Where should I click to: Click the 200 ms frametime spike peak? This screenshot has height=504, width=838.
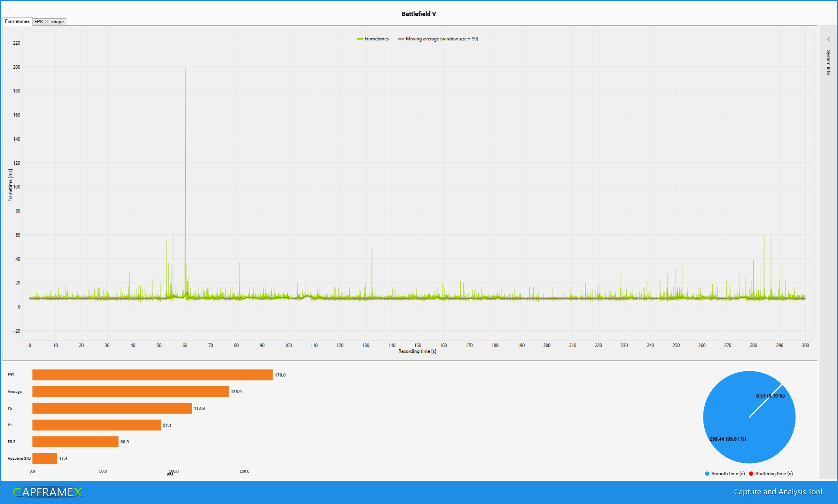[x=185, y=70]
